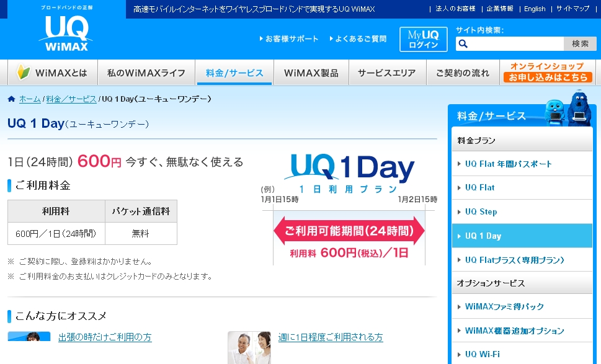Viewport: 601px width, 364px height.
Task: Open UQ Flatプラス(専用プラン) in sidebar
Action: (x=522, y=260)
